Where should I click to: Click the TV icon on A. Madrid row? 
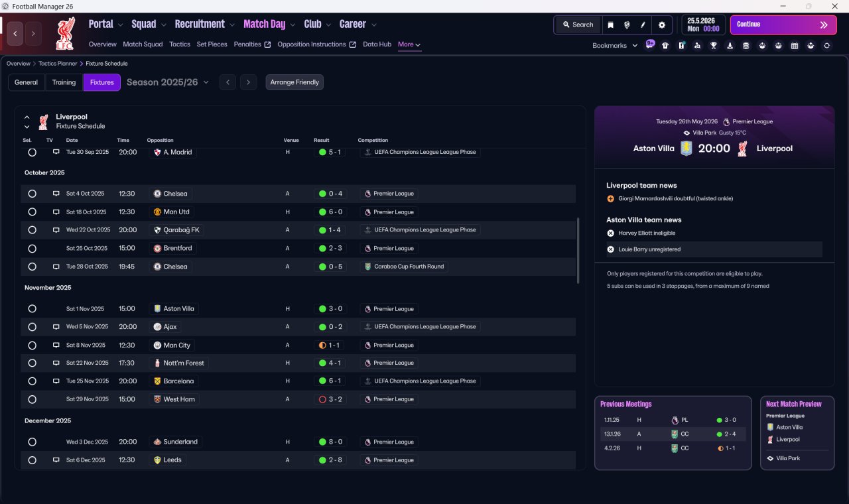tap(56, 152)
